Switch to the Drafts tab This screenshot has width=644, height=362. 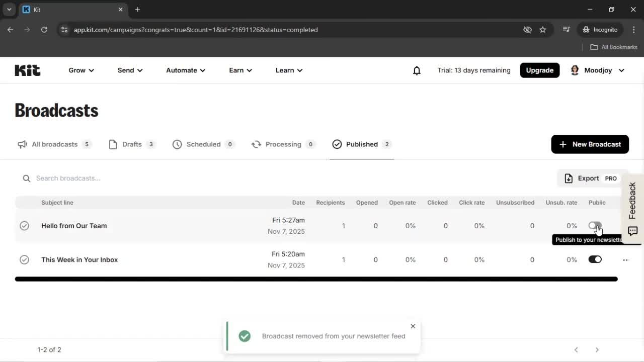pyautogui.click(x=132, y=144)
